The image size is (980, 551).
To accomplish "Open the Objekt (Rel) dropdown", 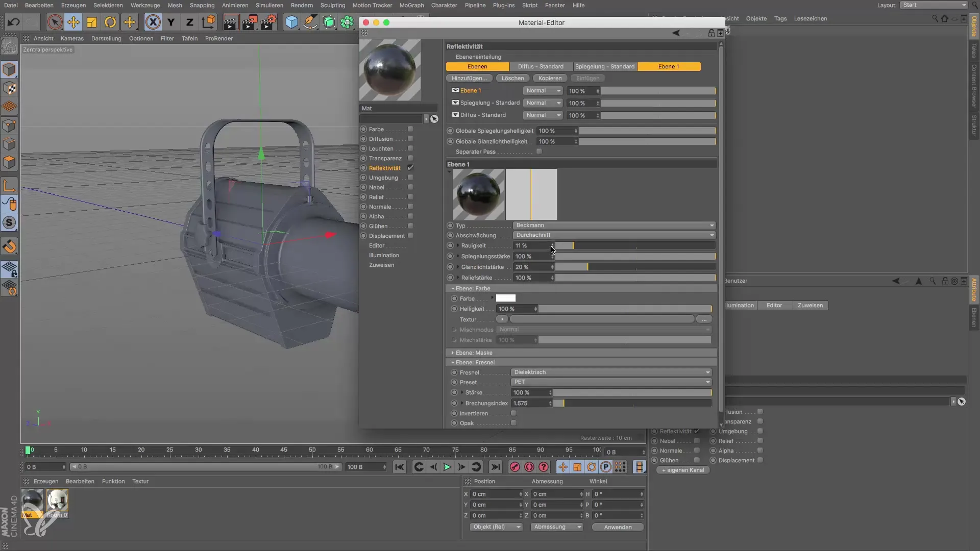I will click(496, 527).
